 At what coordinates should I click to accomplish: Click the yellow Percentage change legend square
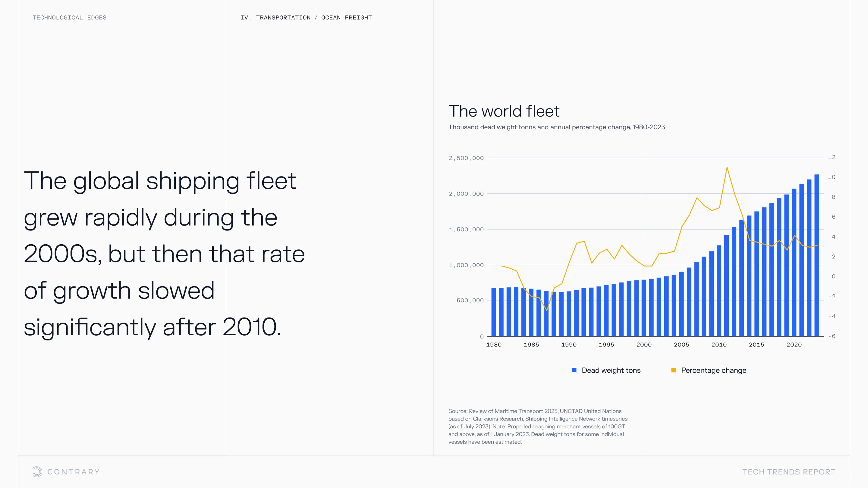(x=673, y=370)
